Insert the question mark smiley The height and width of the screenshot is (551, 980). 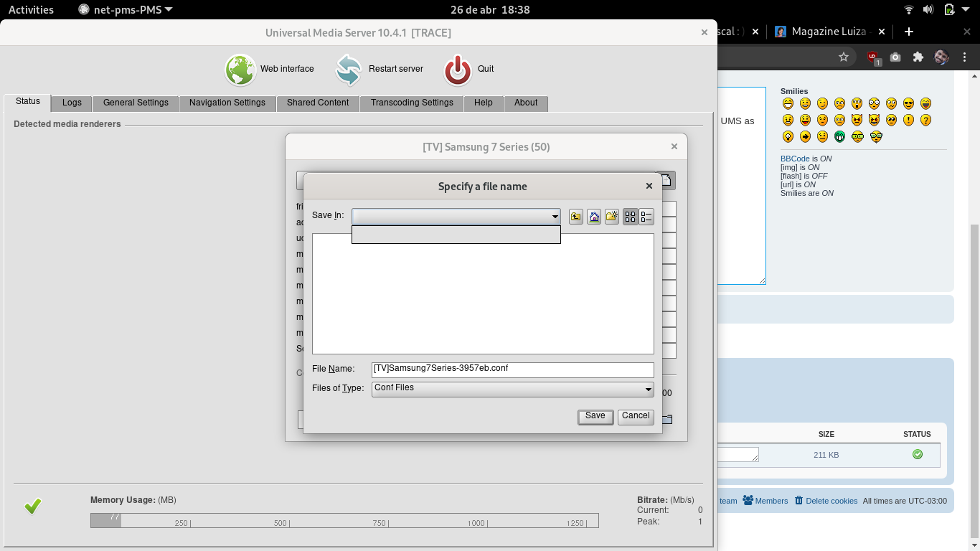[x=925, y=120]
